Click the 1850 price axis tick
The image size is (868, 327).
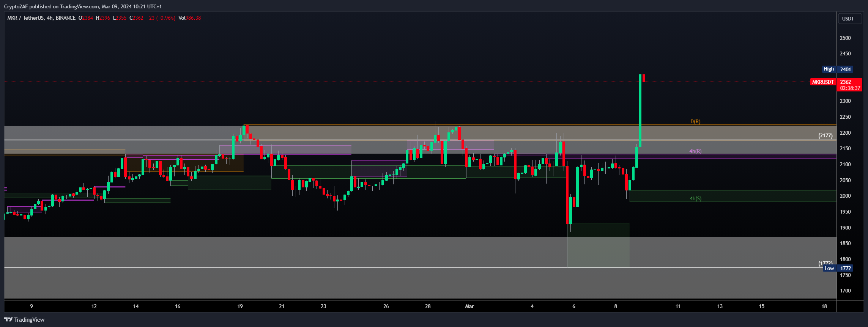pyautogui.click(x=845, y=244)
